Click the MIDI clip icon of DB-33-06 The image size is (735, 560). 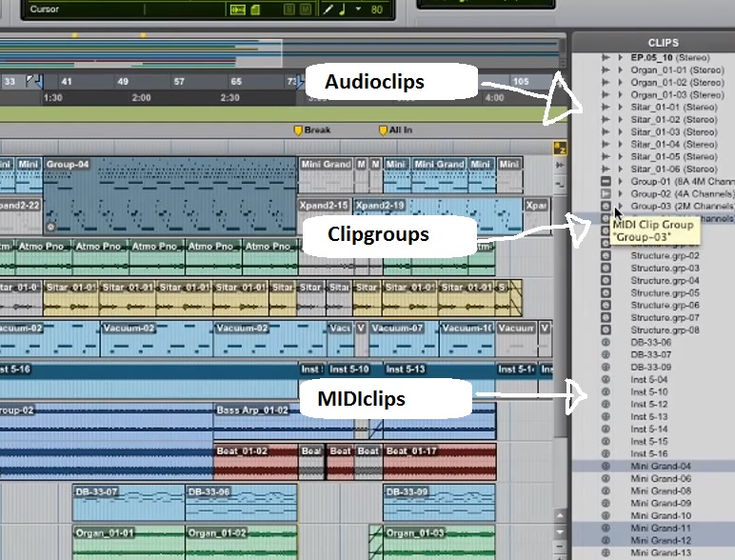[606, 342]
